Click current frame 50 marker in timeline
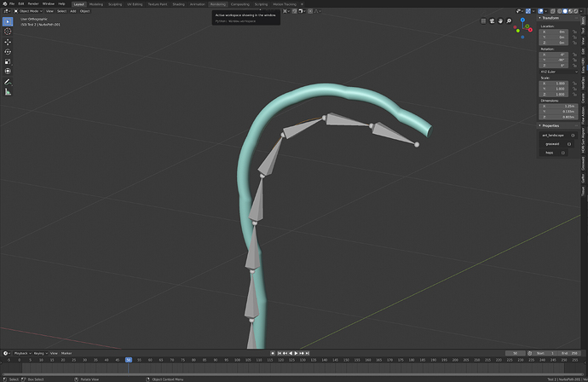Viewport: 588px width, 382px height. [x=129, y=360]
